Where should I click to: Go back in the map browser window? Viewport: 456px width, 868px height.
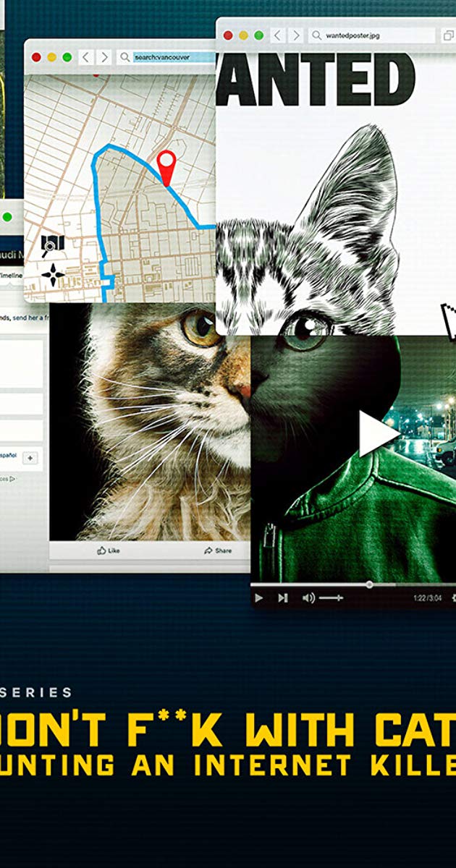click(86, 57)
